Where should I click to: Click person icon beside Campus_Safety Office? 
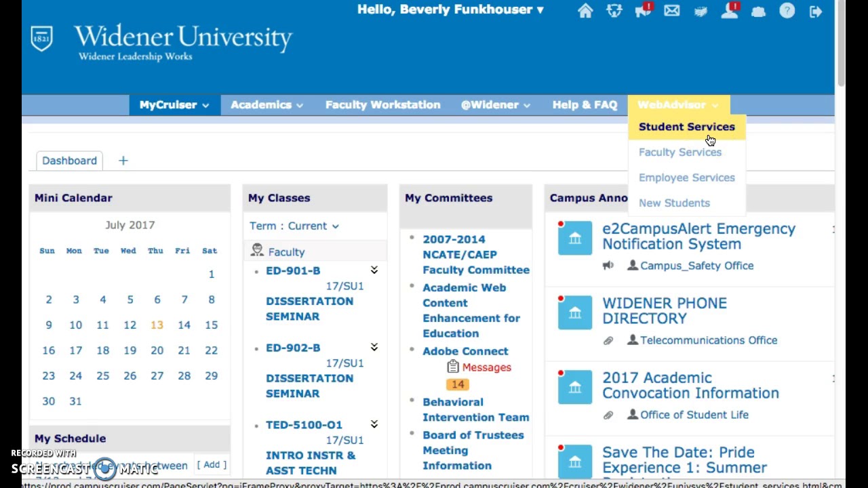pyautogui.click(x=633, y=265)
